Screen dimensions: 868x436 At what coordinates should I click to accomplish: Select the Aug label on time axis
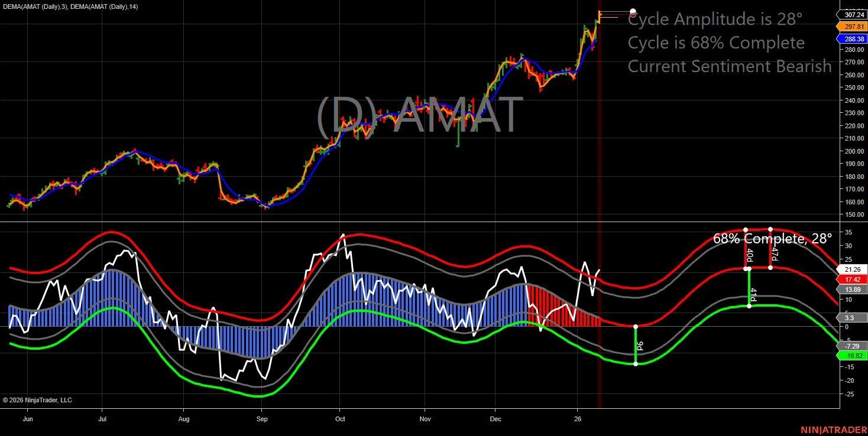183,419
